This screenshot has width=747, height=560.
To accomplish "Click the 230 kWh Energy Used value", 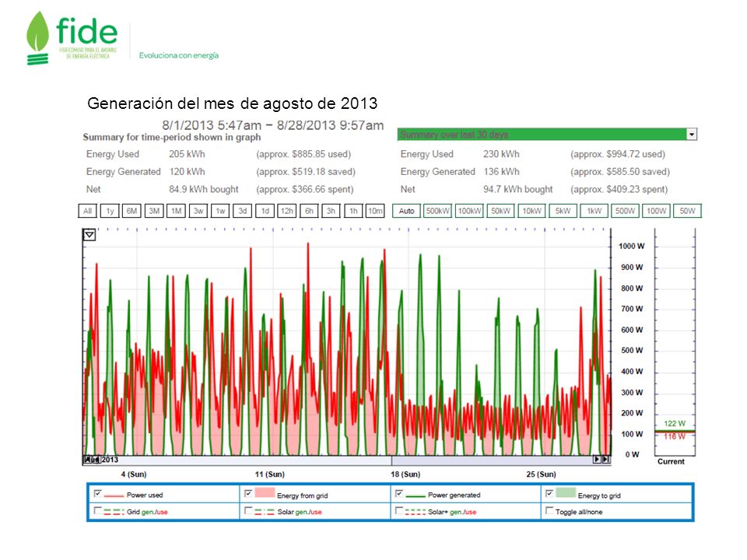I will pos(501,154).
